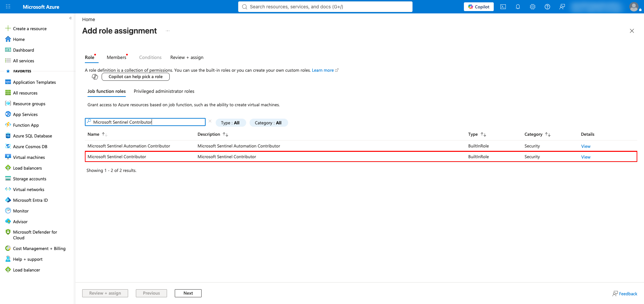Open Cloud Shell from top bar
This screenshot has width=644, height=304.
503,7
